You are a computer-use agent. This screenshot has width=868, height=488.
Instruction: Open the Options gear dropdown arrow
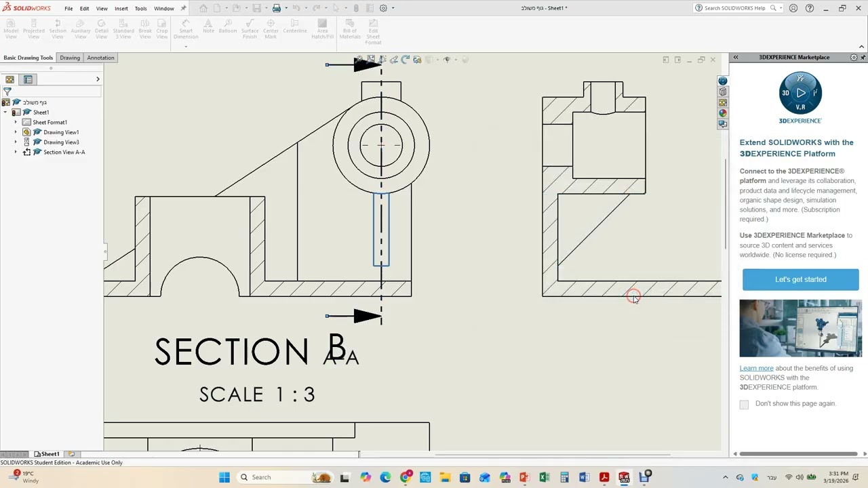tap(393, 8)
